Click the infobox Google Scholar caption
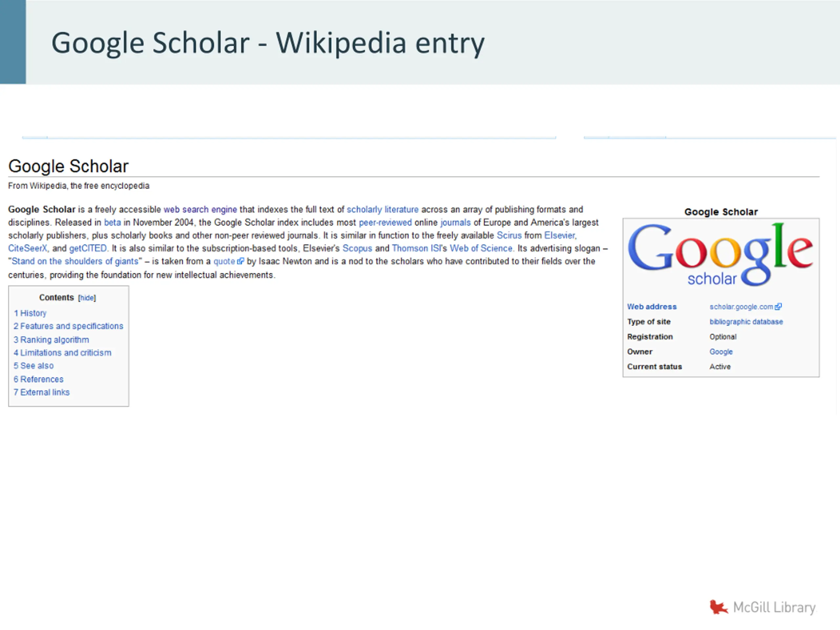Viewport: 840px width, 630px height. pos(721,212)
